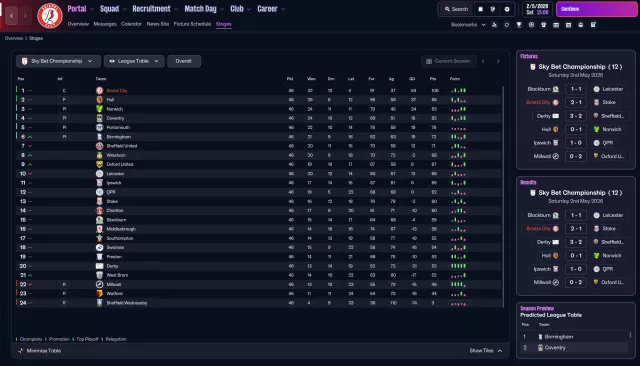Sort table by Pts column header
640x366 pixels.
[x=433, y=79]
